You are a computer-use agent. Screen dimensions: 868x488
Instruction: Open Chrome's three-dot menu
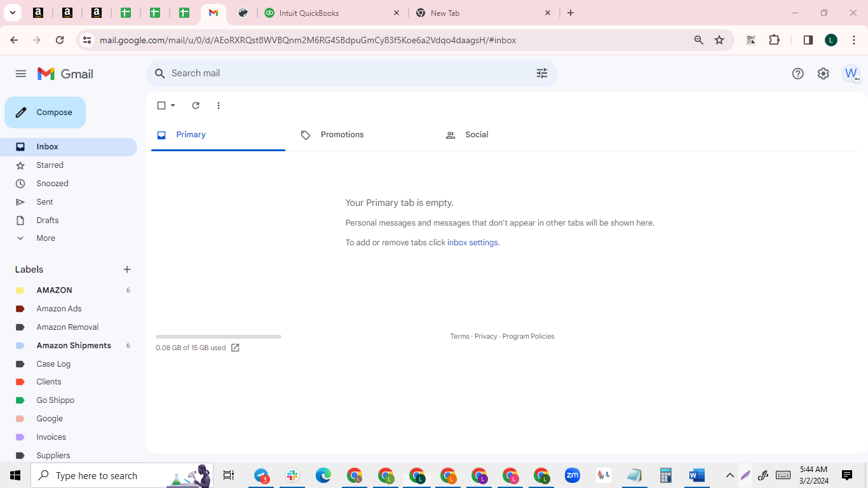point(853,40)
